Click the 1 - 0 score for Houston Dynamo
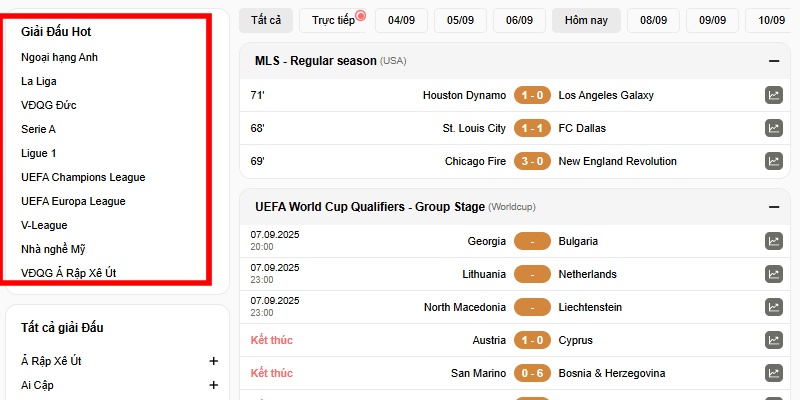The image size is (800, 400). [x=532, y=95]
